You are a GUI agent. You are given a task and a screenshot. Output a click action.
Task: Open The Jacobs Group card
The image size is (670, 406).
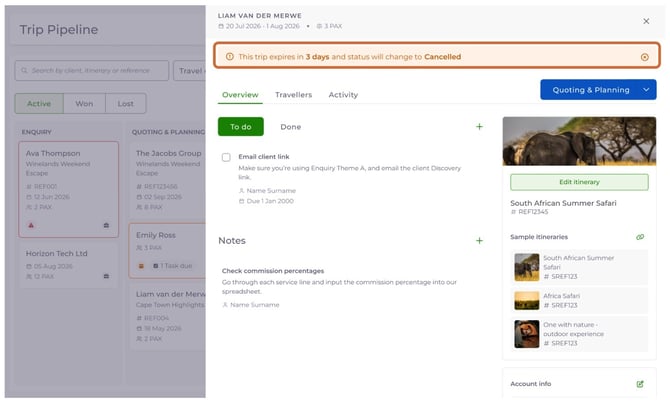(x=168, y=179)
